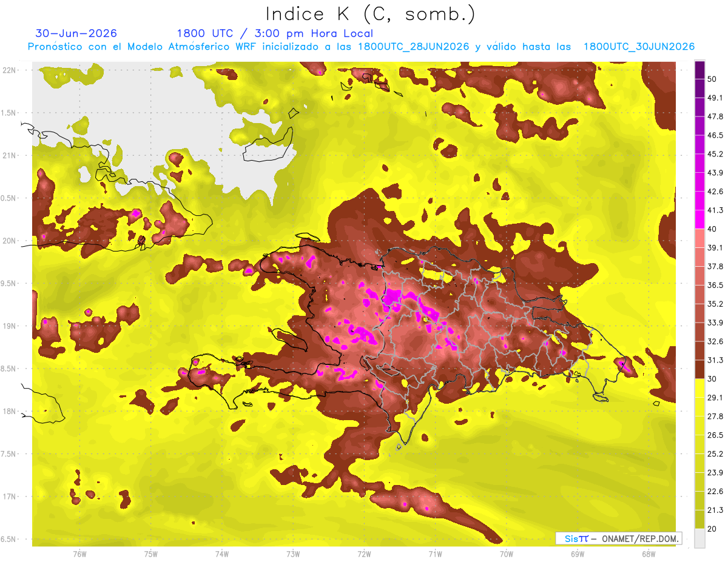Screen dimensions: 728x562
Task: Click the legend value "45.2"
Action: click(715, 154)
